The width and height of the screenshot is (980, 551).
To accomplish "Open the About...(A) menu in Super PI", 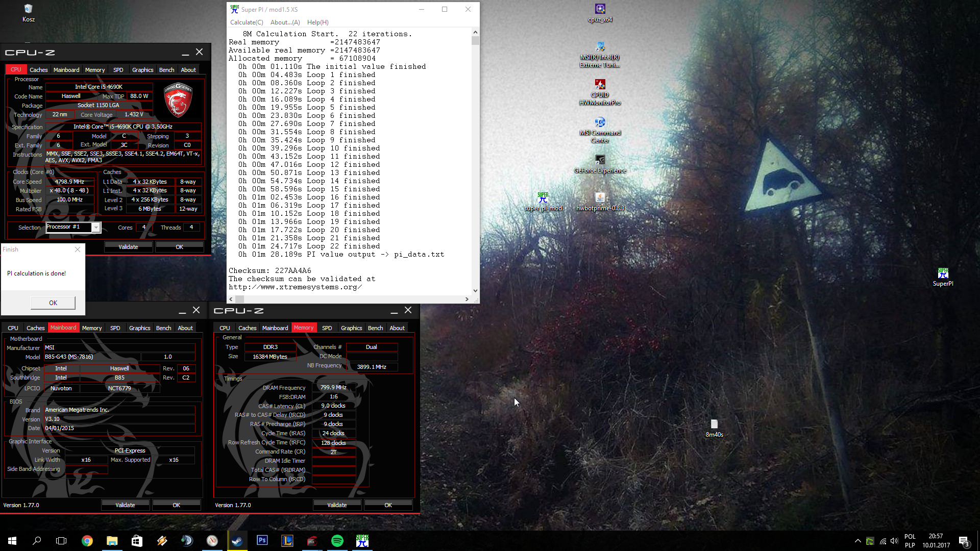I will (285, 22).
